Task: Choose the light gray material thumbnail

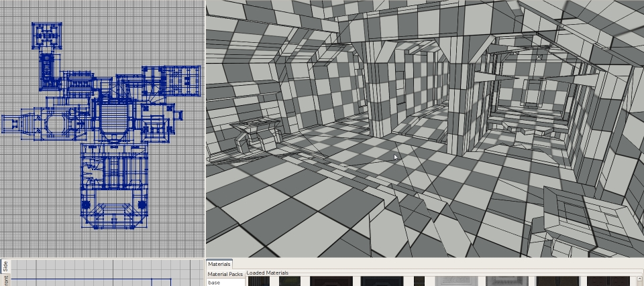Action: pos(456,281)
